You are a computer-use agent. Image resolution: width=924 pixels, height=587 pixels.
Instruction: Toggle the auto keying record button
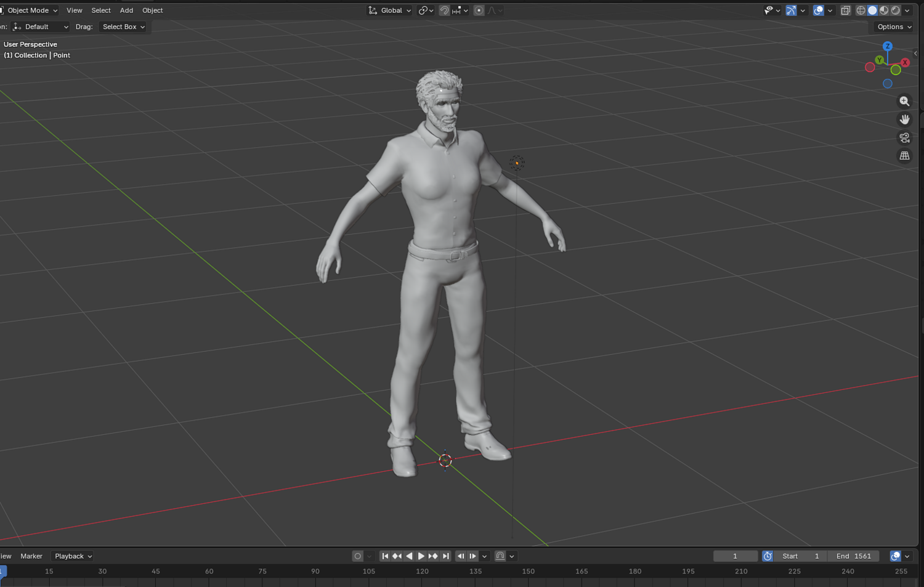[x=357, y=556]
